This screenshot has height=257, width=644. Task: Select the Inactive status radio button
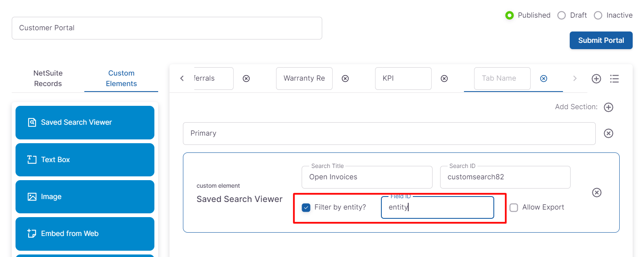click(x=598, y=16)
